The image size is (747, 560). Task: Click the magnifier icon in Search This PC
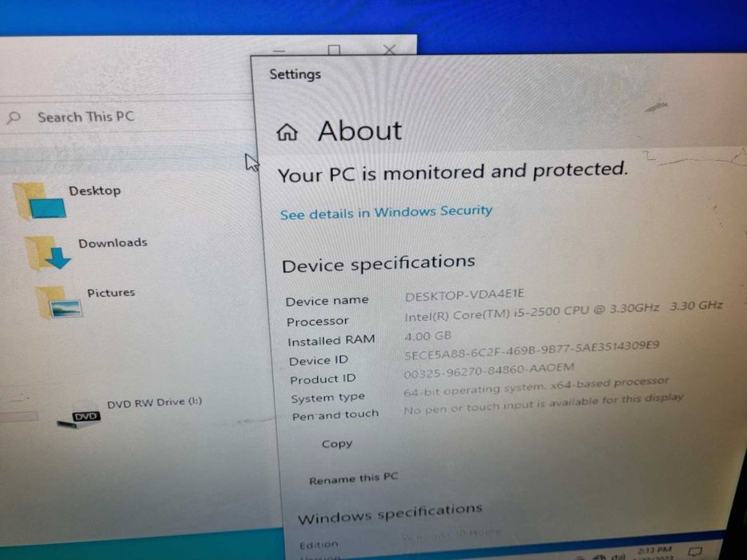click(14, 117)
